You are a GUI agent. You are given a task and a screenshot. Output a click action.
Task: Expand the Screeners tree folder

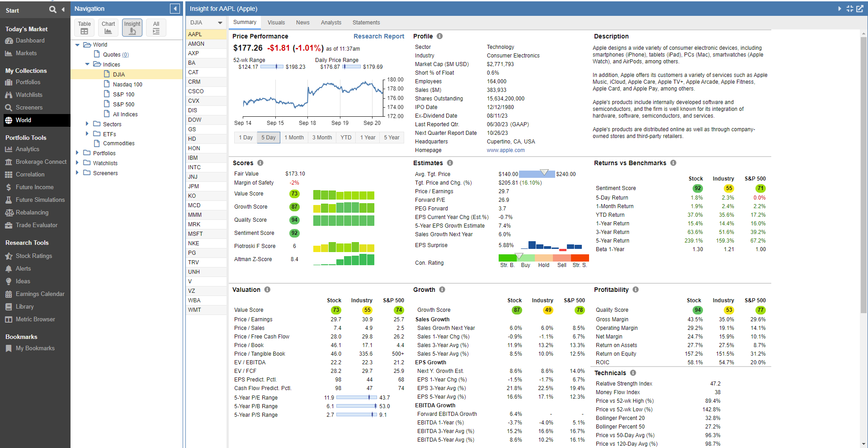[77, 172]
